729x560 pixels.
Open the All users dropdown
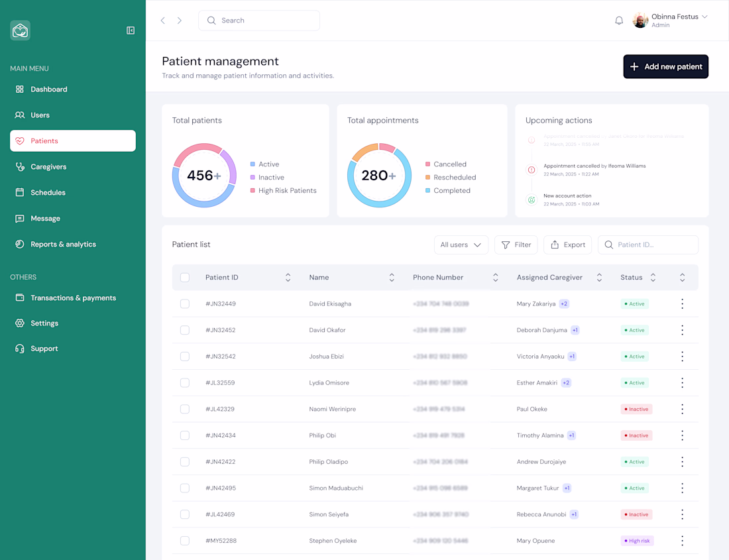coord(461,245)
